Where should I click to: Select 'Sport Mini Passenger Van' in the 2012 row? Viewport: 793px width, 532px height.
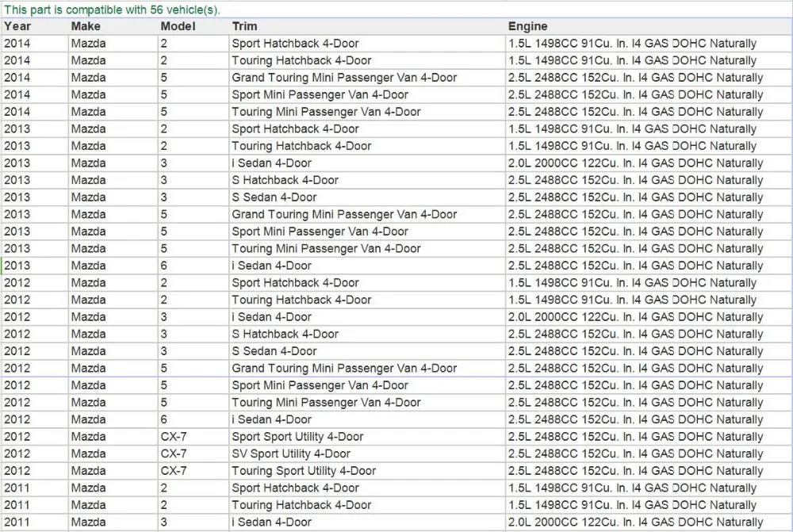[x=300, y=386]
